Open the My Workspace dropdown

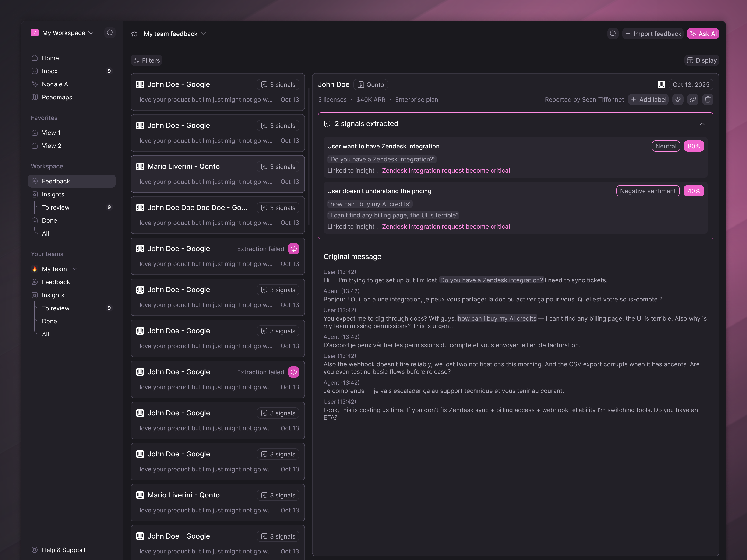[x=63, y=33]
